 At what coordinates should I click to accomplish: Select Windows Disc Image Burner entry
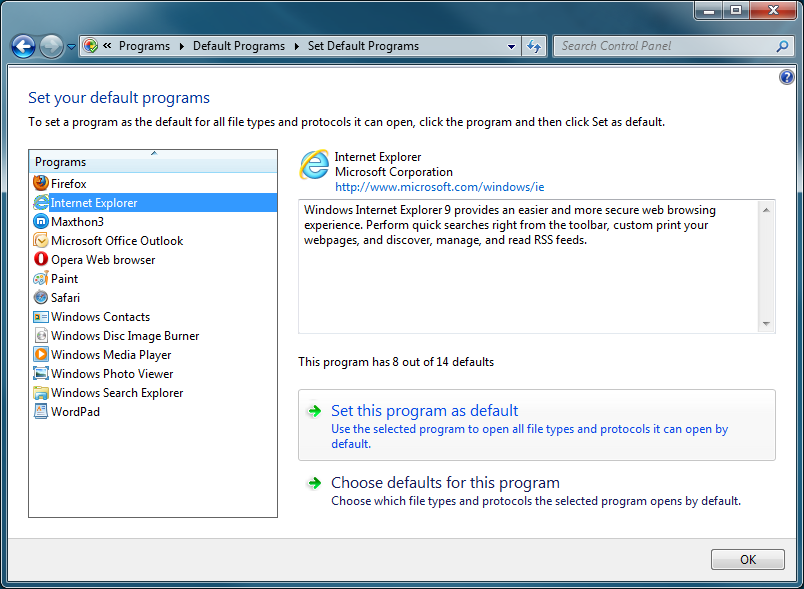(153, 336)
